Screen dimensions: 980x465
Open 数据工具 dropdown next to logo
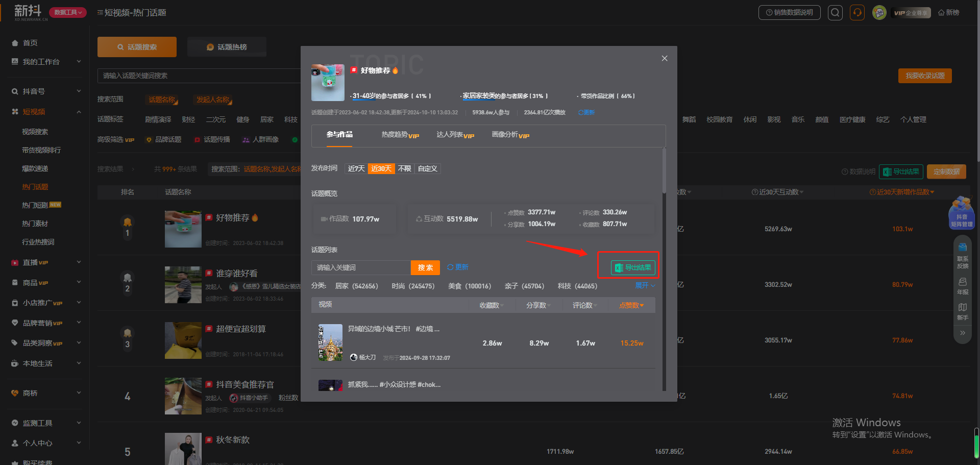(x=67, y=12)
